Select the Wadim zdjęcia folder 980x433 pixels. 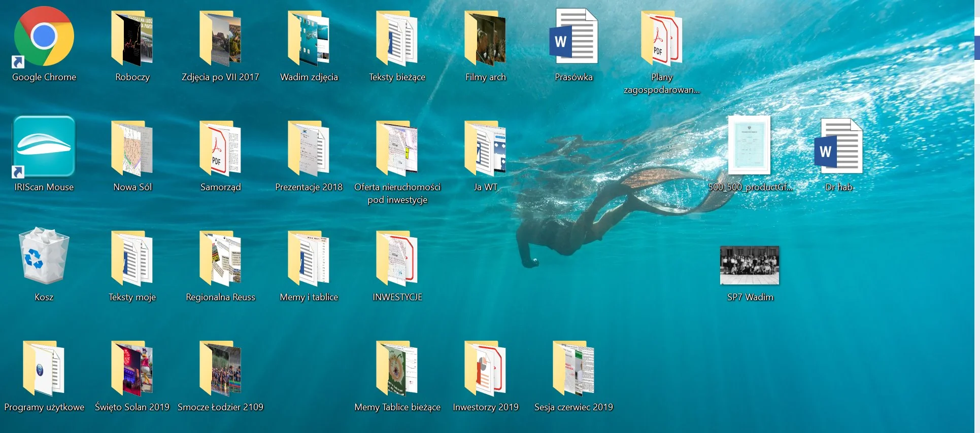[x=309, y=39]
